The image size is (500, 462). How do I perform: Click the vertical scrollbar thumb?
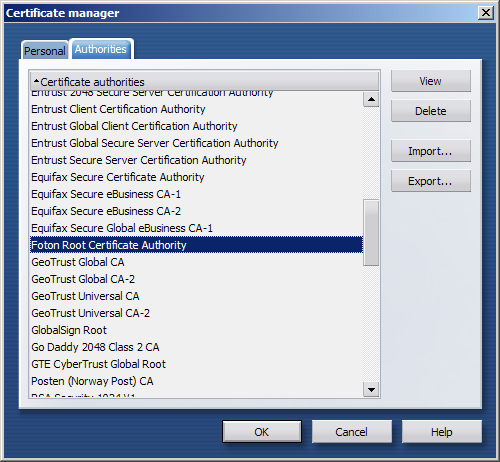point(371,233)
